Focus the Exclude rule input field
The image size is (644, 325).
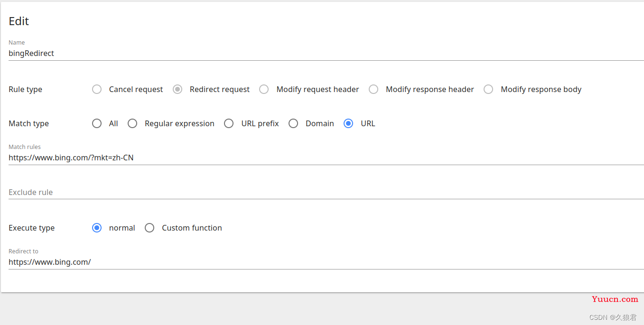(x=326, y=192)
